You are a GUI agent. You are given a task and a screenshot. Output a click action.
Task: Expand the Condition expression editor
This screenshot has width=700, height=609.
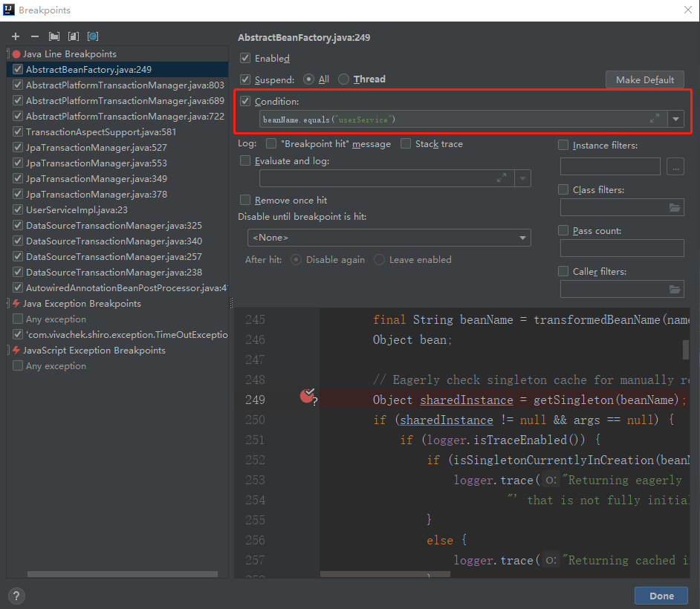pyautogui.click(x=654, y=119)
